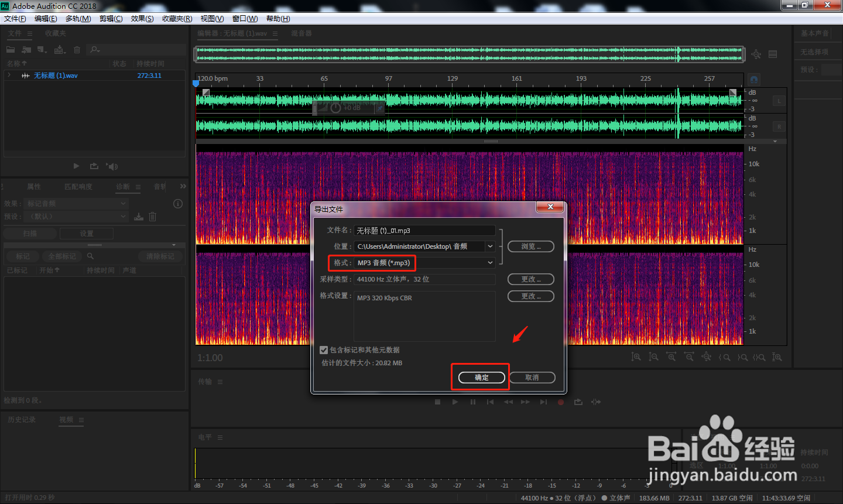Open the 诊断 panel hamburger menu

(x=138, y=187)
